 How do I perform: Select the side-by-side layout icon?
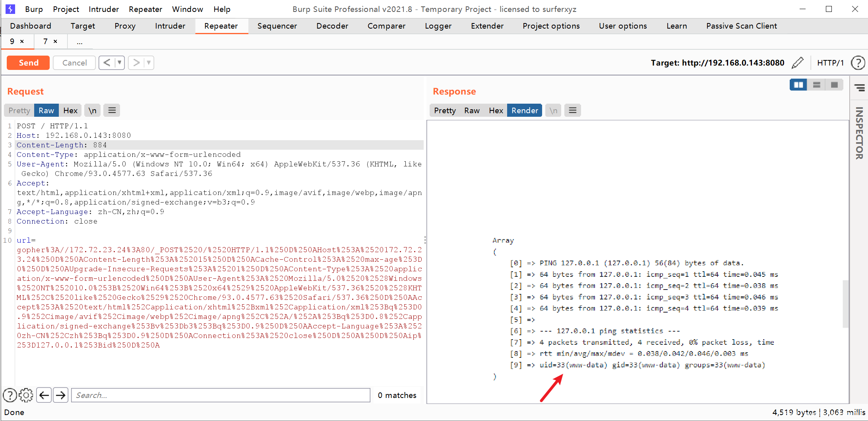[x=798, y=85]
